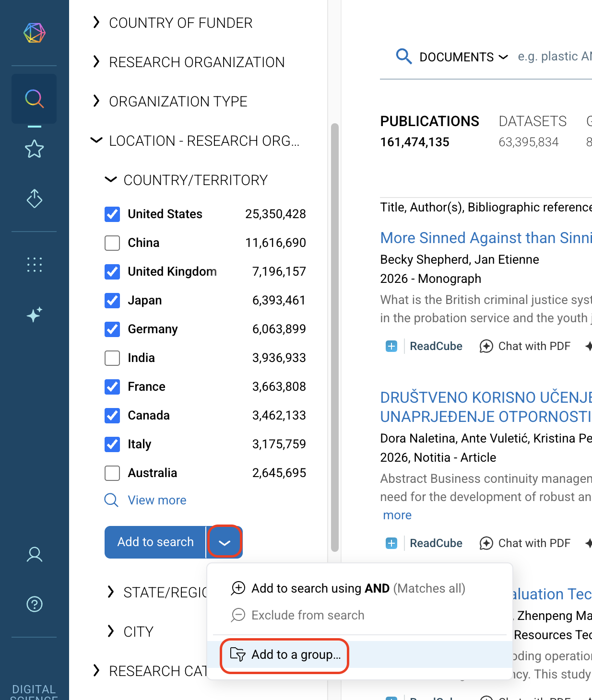Image resolution: width=592 pixels, height=700 pixels.
Task: Click the View more countries link
Action: point(157,500)
